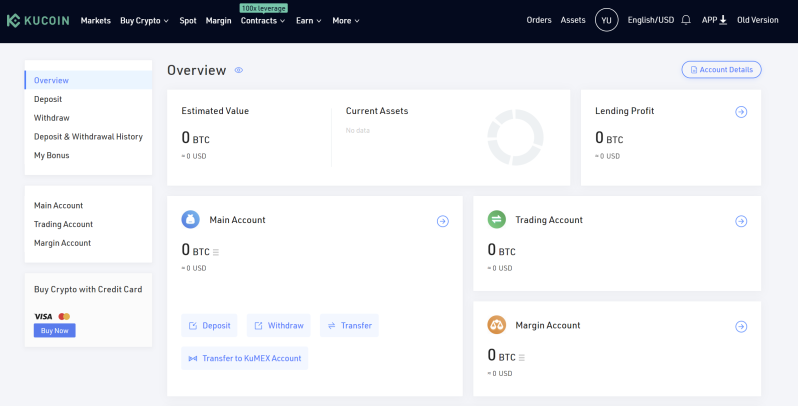Expand the Contracts dropdown menu
Screen dimensions: 798x406
click(x=263, y=20)
